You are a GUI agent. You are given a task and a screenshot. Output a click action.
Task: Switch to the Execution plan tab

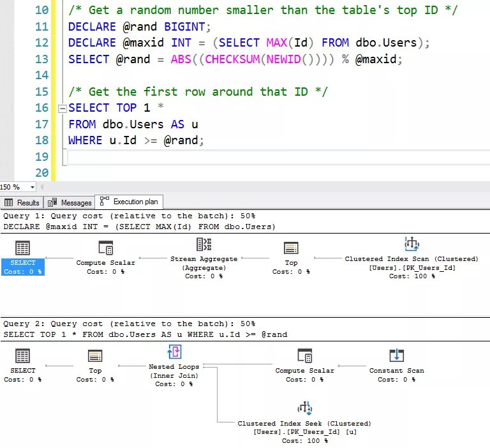[129, 202]
